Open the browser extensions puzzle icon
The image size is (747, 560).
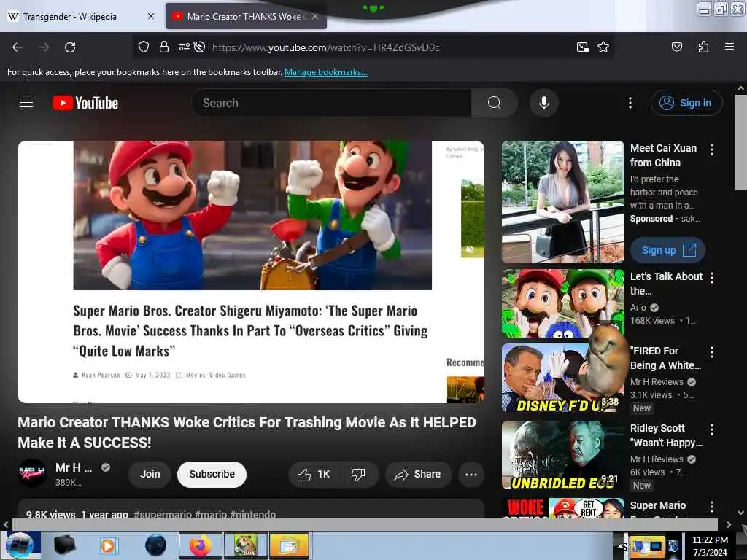pyautogui.click(x=703, y=47)
